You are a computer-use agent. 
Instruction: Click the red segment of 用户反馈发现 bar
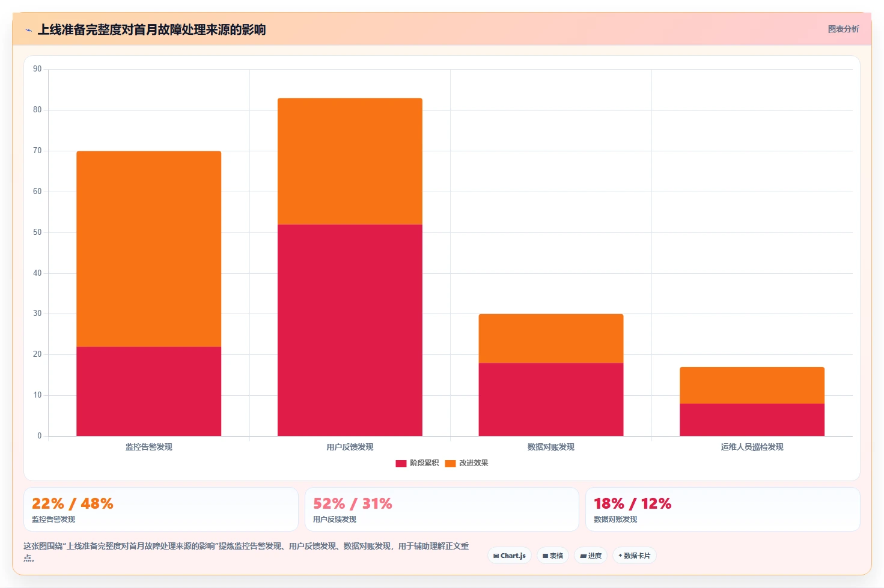(350, 330)
